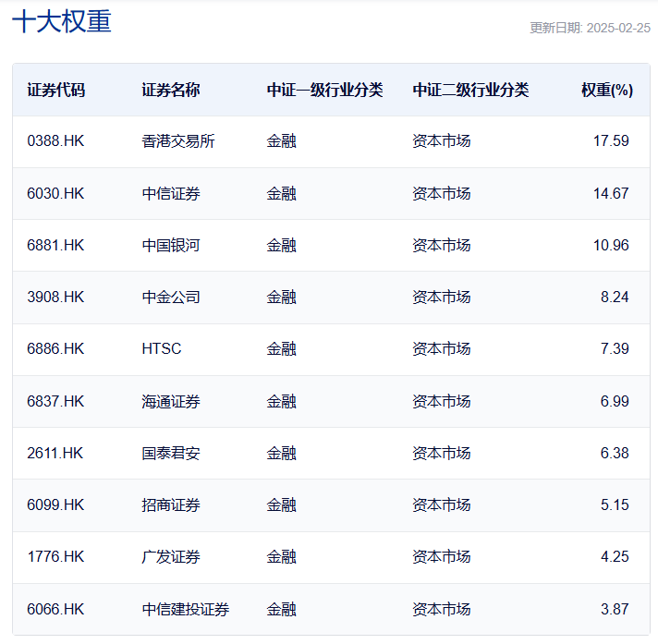Select code 6099.HK

click(x=55, y=505)
